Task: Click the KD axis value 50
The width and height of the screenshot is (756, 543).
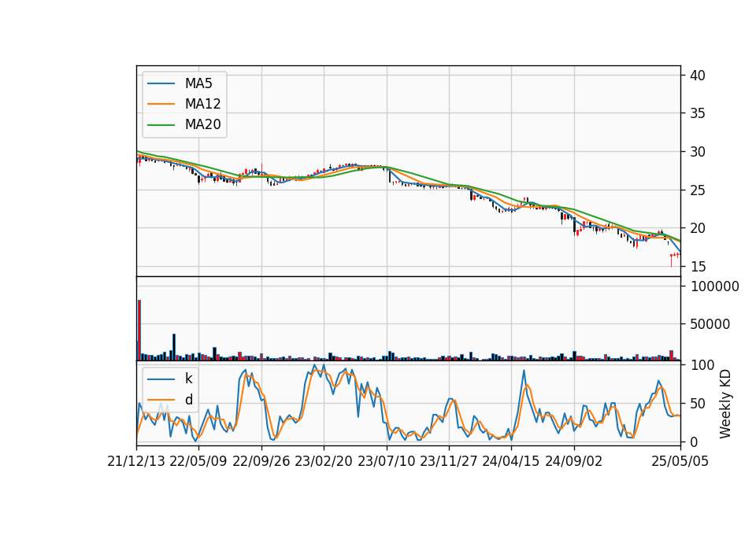Action: coord(698,403)
